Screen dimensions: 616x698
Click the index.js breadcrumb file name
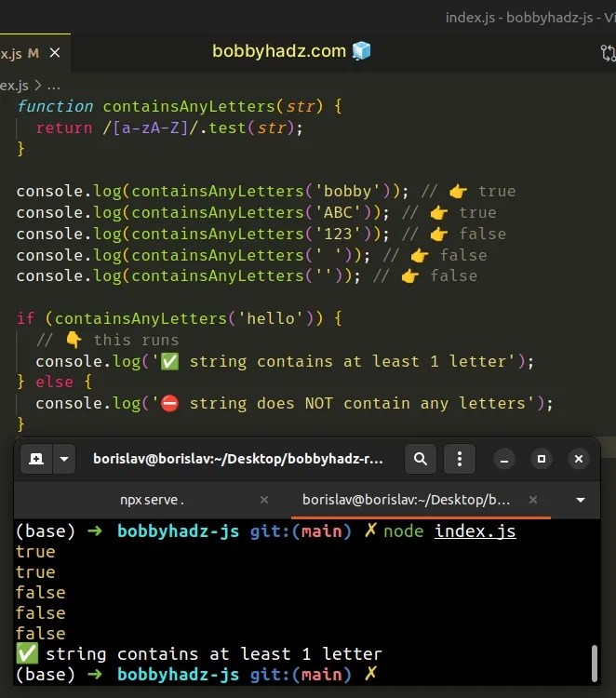tap(14, 86)
